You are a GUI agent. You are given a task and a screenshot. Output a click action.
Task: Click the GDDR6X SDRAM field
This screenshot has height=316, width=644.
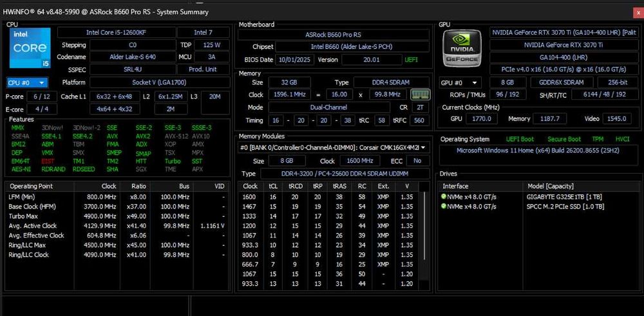point(562,82)
